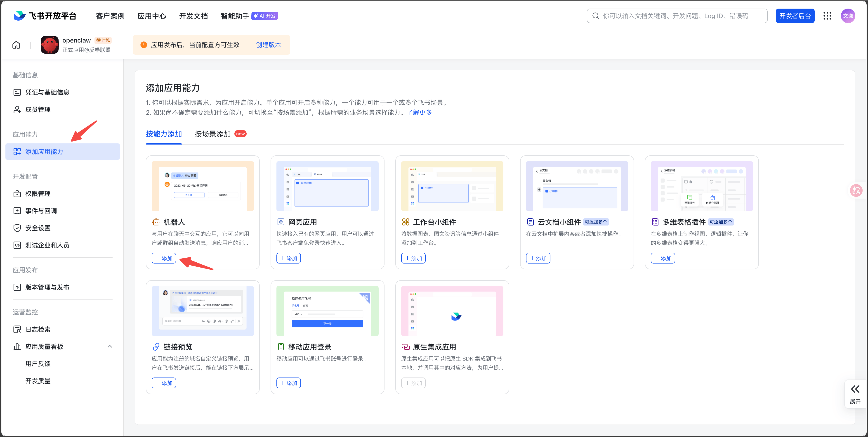The image size is (868, 437).
Task: Expand the side panel with 展开 arrows
Action: coord(855,394)
